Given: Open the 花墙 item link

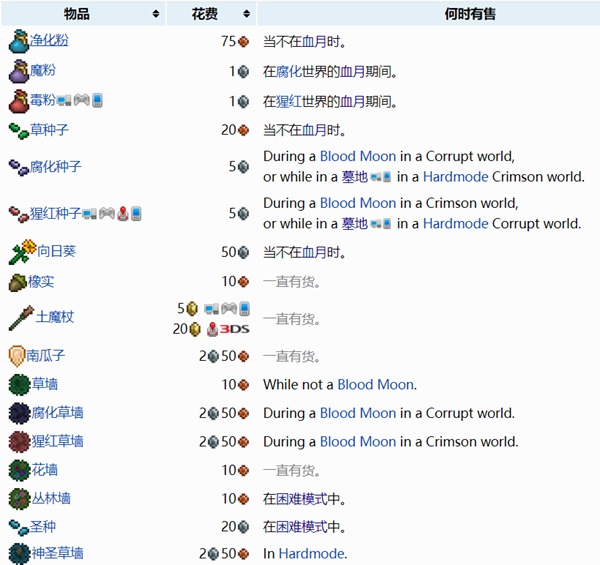Looking at the screenshot, I should (x=45, y=470).
